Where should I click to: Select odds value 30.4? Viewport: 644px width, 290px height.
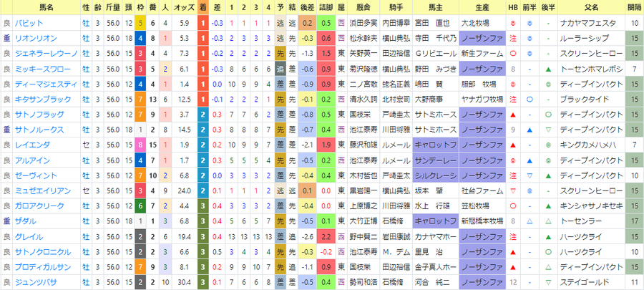pyautogui.click(x=184, y=282)
